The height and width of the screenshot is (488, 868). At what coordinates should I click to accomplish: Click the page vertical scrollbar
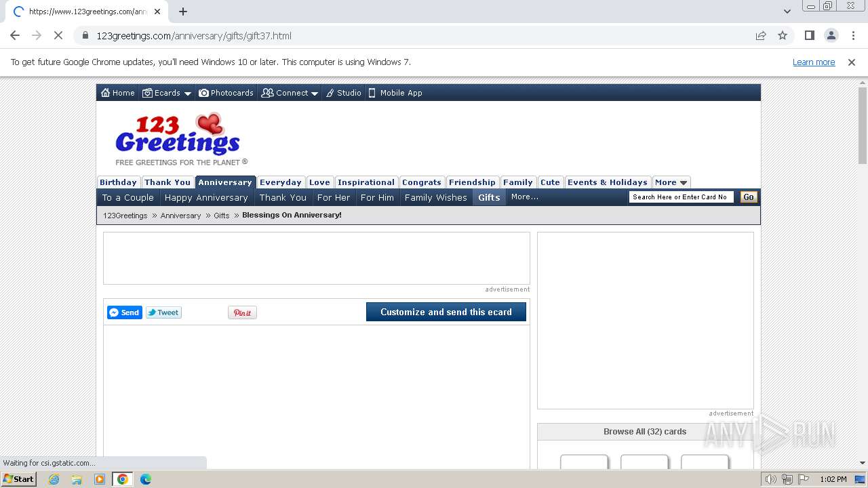863,125
